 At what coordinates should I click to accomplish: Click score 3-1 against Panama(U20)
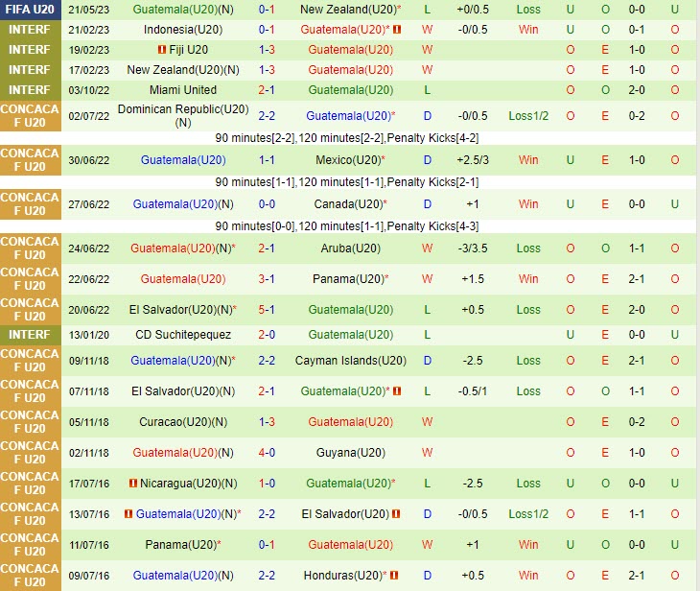tap(267, 279)
